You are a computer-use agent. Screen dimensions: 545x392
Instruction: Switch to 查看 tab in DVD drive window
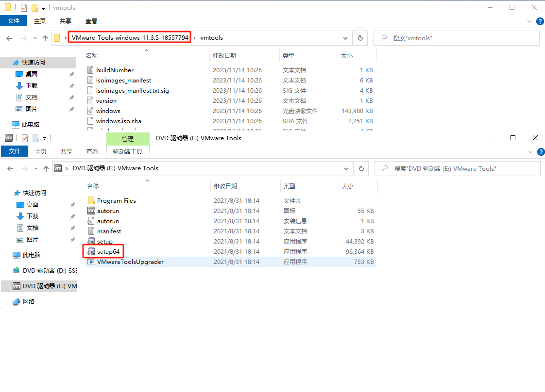click(92, 152)
